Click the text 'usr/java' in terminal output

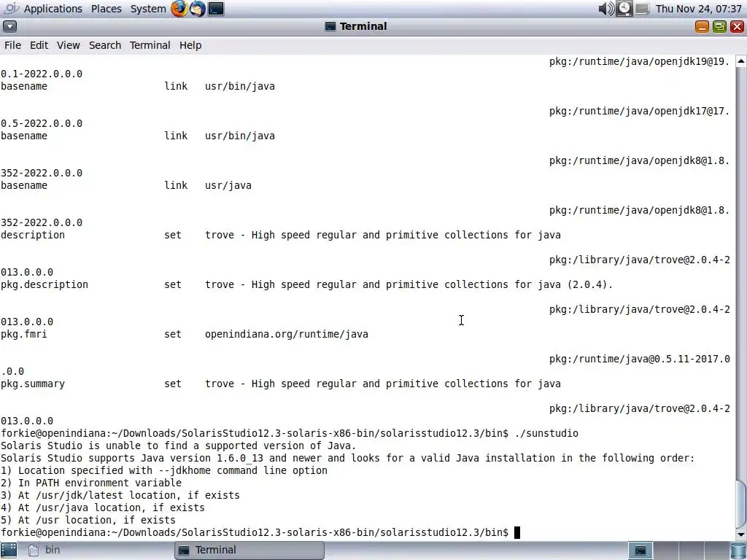[x=228, y=185]
